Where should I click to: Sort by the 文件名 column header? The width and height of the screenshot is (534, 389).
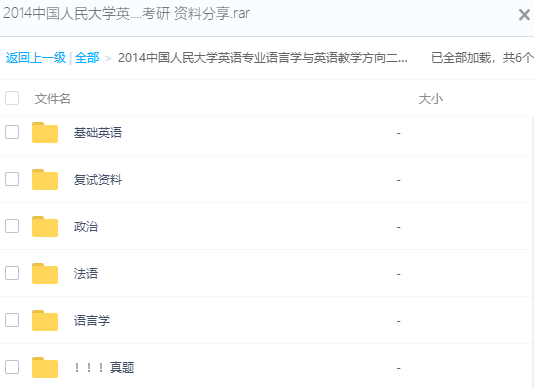[x=52, y=99]
